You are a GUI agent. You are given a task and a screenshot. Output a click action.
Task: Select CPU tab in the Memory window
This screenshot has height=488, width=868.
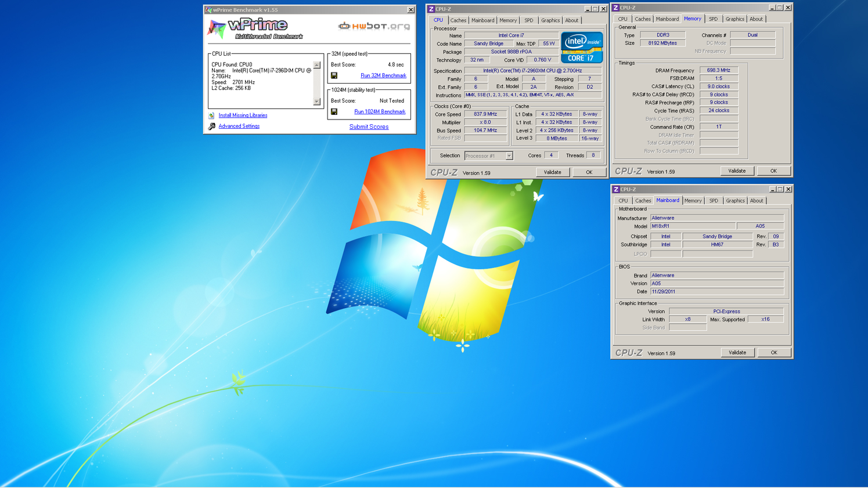tap(622, 19)
